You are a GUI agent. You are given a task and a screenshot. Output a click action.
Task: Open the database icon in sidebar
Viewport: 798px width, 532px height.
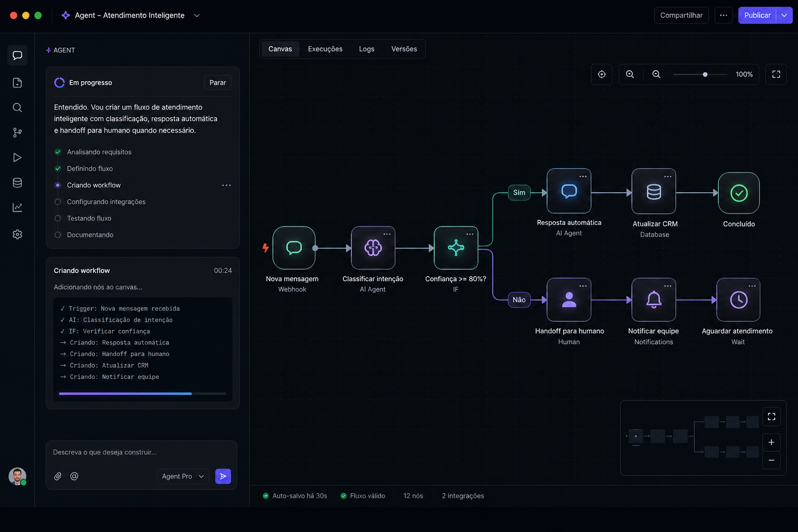click(x=17, y=182)
